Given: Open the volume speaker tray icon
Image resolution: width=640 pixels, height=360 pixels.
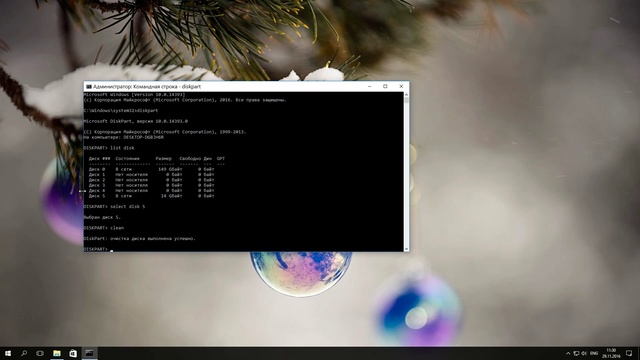Looking at the screenshot, I should point(584,353).
